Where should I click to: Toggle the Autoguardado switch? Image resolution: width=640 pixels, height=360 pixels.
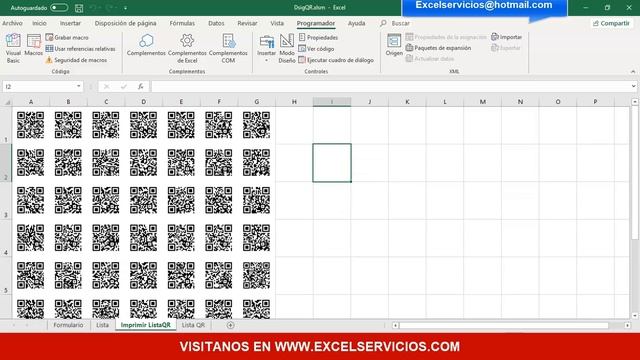coord(59,8)
